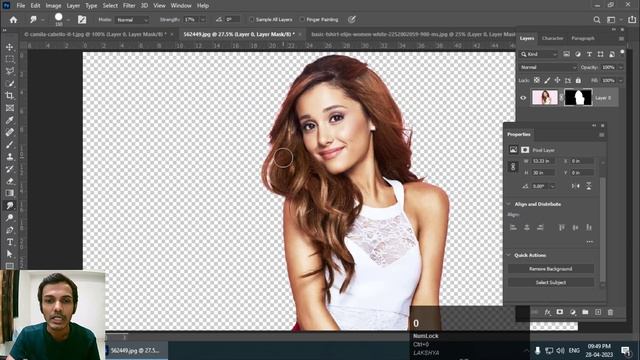Enable Sample All Layers checkbox
Viewport: 640px width, 360px height.
[x=251, y=20]
